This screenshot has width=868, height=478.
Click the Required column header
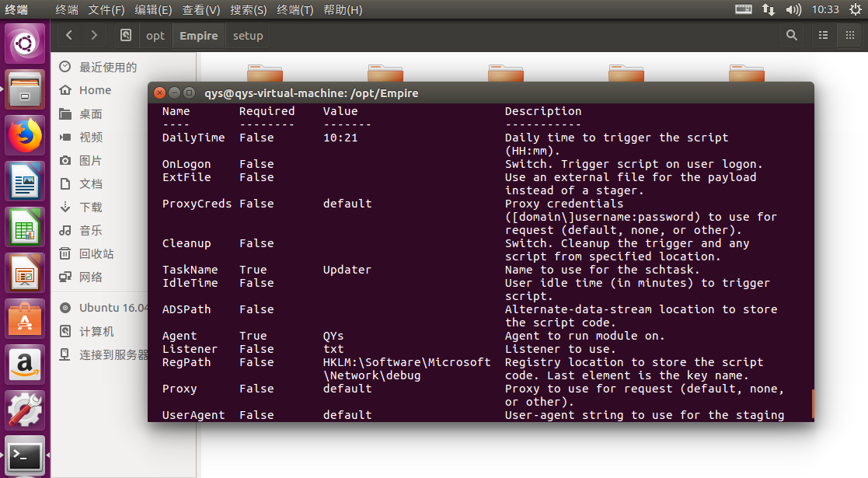(267, 111)
